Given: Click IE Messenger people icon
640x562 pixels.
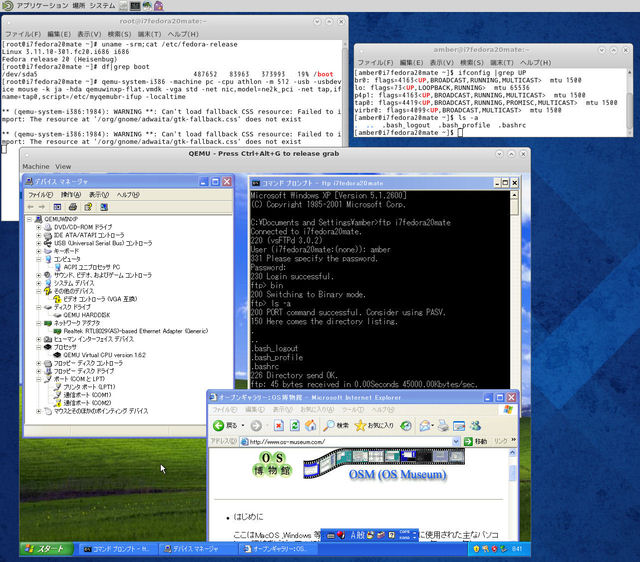Looking at the screenshot, I should coord(475,426).
